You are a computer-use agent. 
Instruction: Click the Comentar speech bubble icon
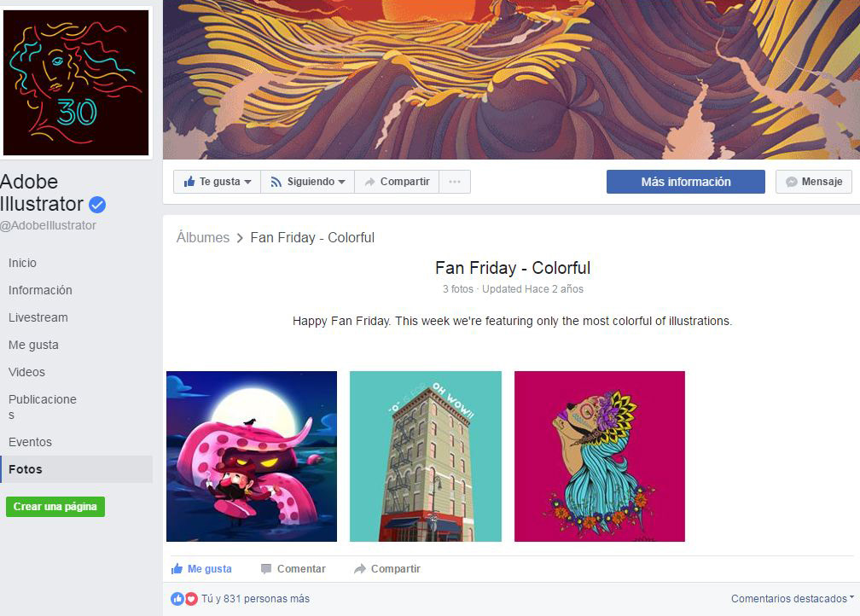[266, 569]
